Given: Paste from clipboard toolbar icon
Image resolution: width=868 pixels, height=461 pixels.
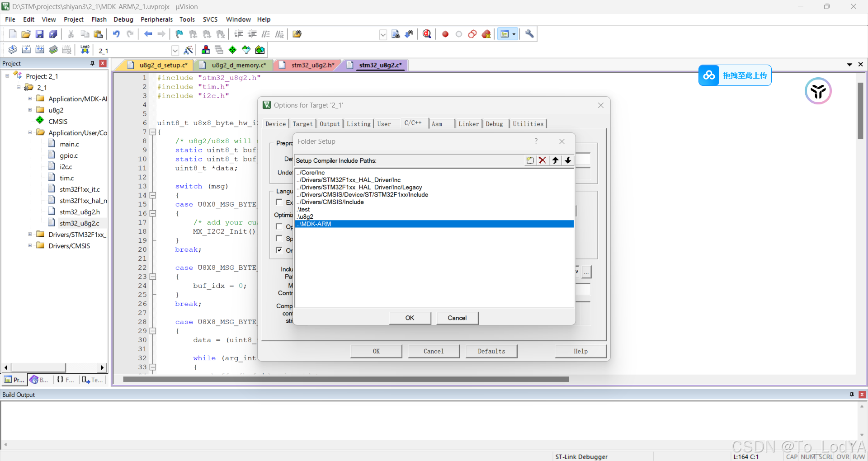Looking at the screenshot, I should pos(98,34).
